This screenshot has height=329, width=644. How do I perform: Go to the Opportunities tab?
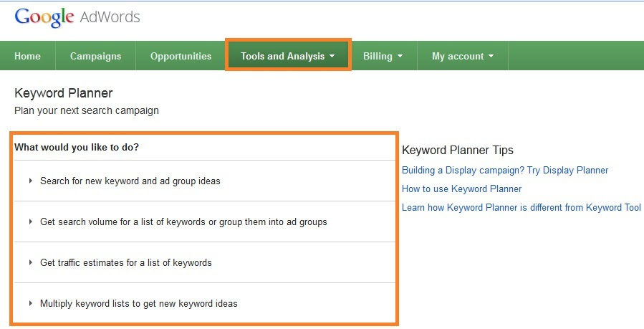(181, 57)
